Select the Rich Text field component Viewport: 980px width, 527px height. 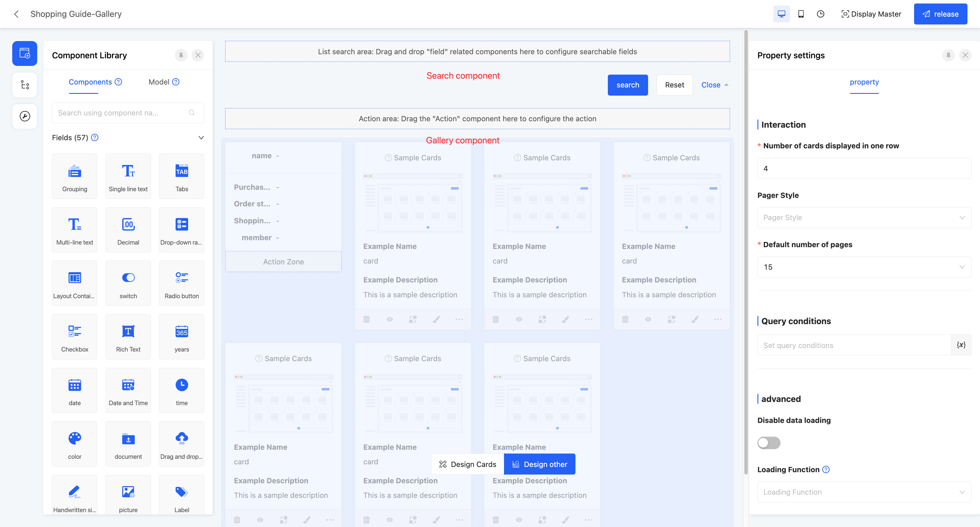coord(128,336)
